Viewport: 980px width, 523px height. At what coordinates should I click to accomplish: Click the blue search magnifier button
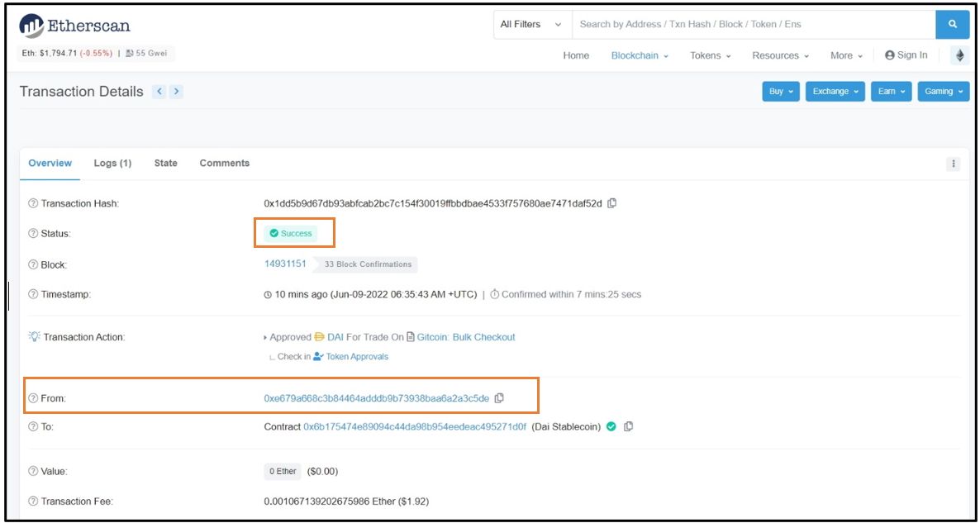point(952,25)
